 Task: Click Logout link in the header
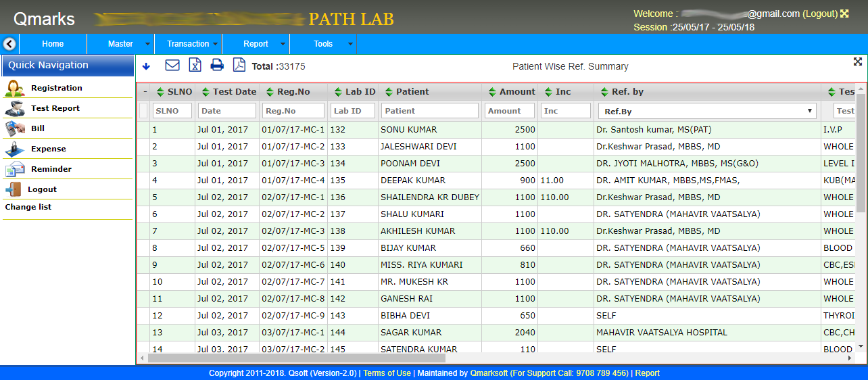click(x=820, y=14)
